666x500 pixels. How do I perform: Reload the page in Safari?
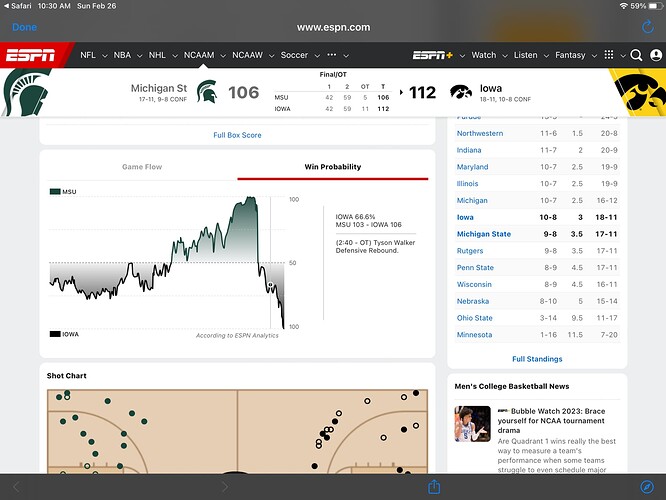click(x=647, y=27)
